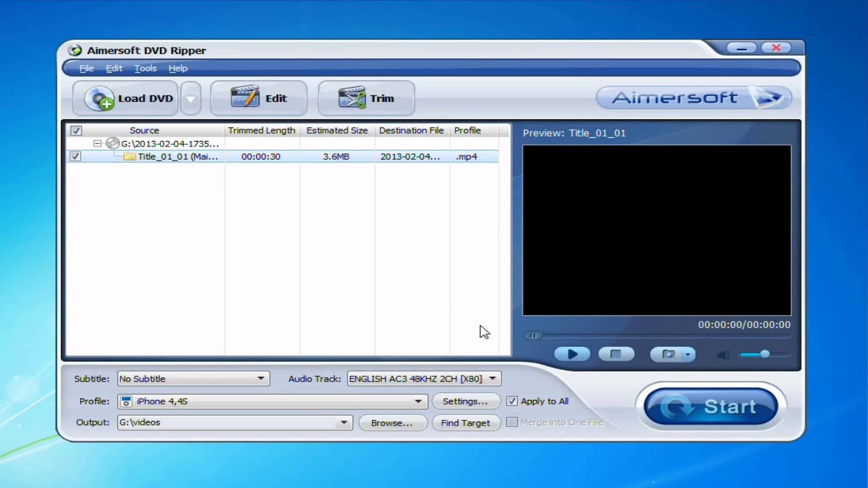Click the preview video screen
Image resolution: width=868 pixels, height=488 pixels.
click(656, 230)
